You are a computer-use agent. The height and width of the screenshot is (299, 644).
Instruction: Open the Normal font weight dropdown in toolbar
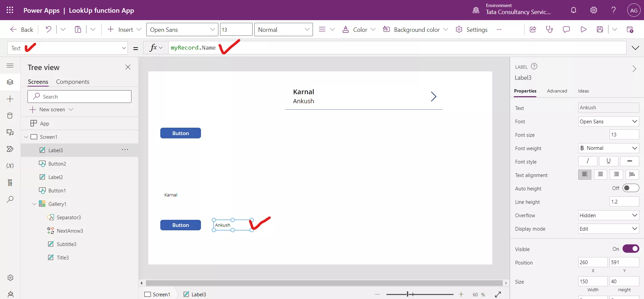point(283,29)
